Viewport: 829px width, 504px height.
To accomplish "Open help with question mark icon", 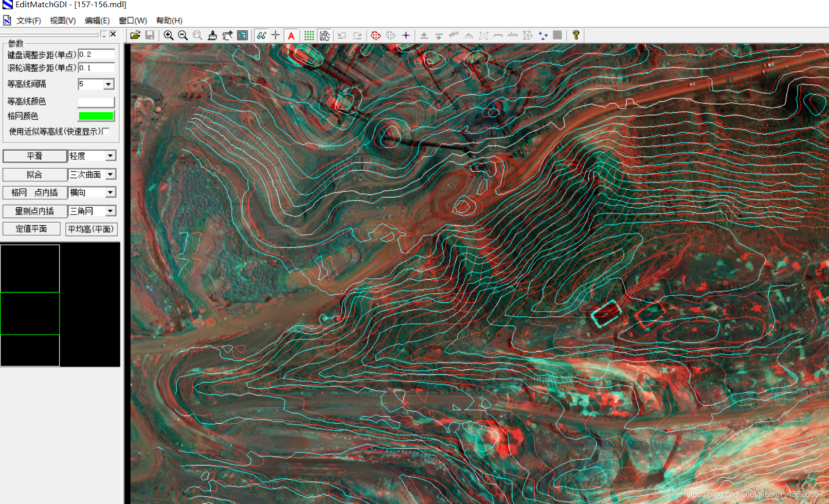I will click(x=576, y=35).
